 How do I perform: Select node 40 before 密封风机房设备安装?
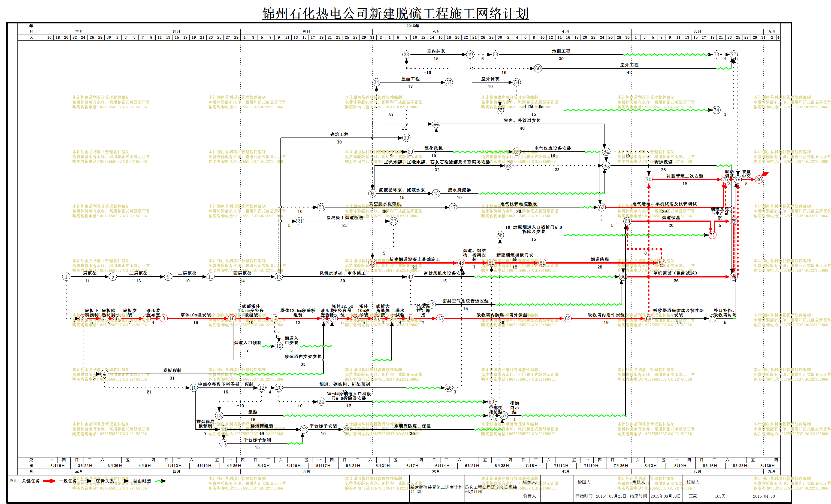click(410, 277)
